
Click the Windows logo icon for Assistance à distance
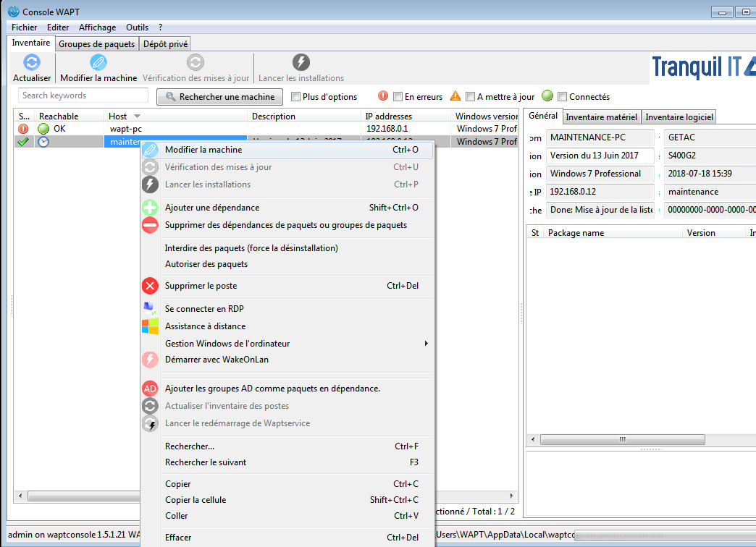(150, 326)
